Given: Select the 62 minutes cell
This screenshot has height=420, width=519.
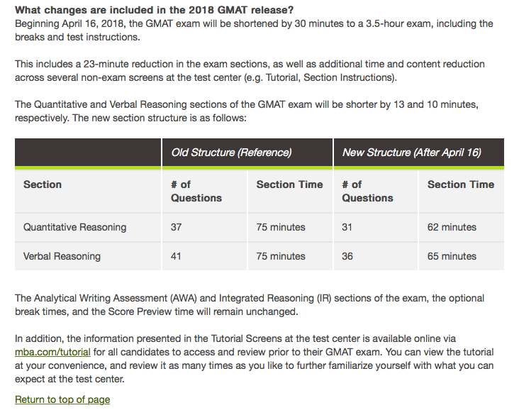Looking at the screenshot, I should click(452, 228).
